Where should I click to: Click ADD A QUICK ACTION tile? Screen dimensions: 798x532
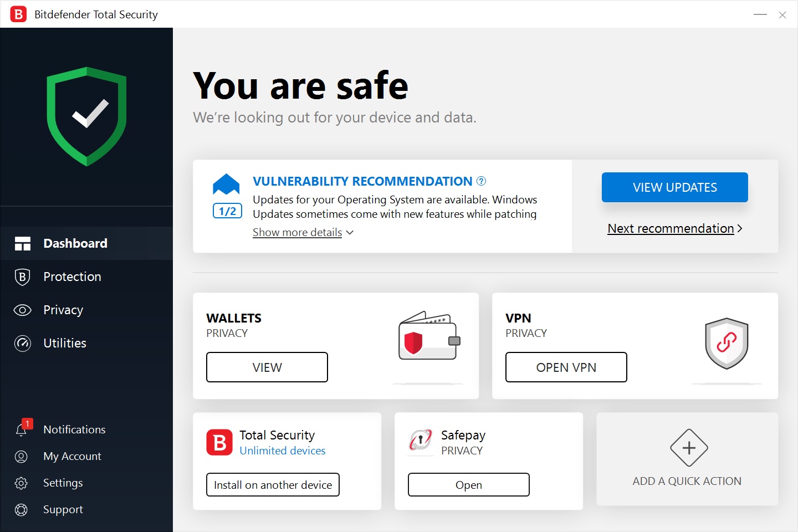[x=687, y=459]
